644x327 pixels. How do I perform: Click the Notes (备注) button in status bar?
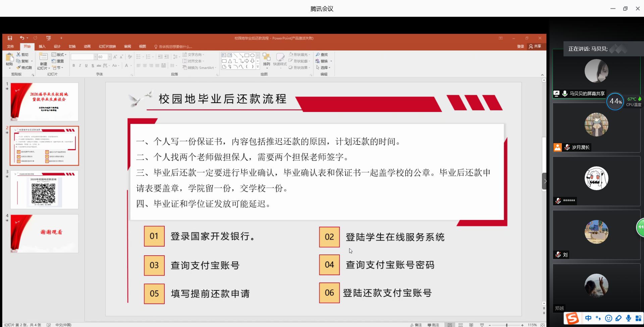(x=416, y=325)
